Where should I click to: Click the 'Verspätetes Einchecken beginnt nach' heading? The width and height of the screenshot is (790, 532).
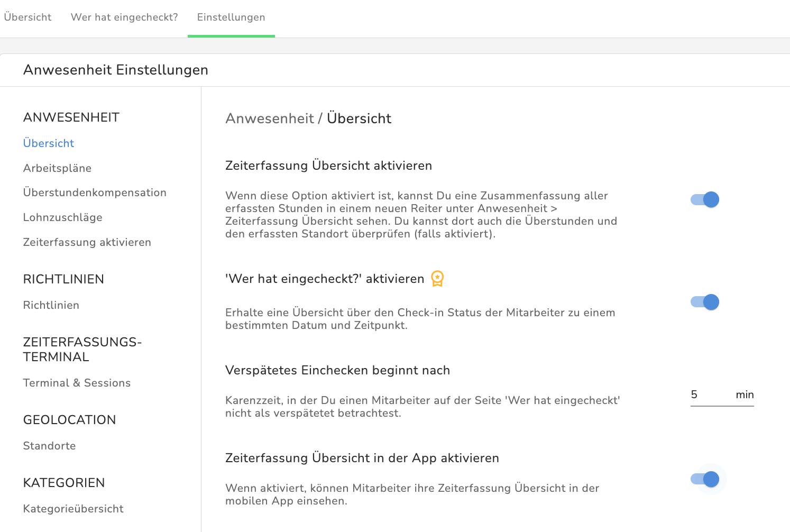[337, 370]
